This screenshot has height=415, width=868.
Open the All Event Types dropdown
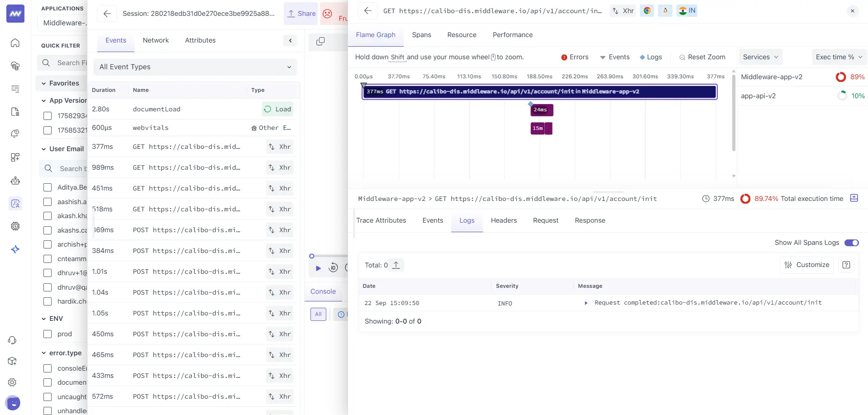pos(195,67)
